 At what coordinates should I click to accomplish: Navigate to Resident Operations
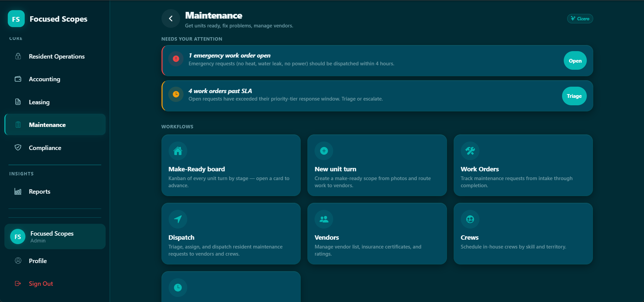pos(55,56)
